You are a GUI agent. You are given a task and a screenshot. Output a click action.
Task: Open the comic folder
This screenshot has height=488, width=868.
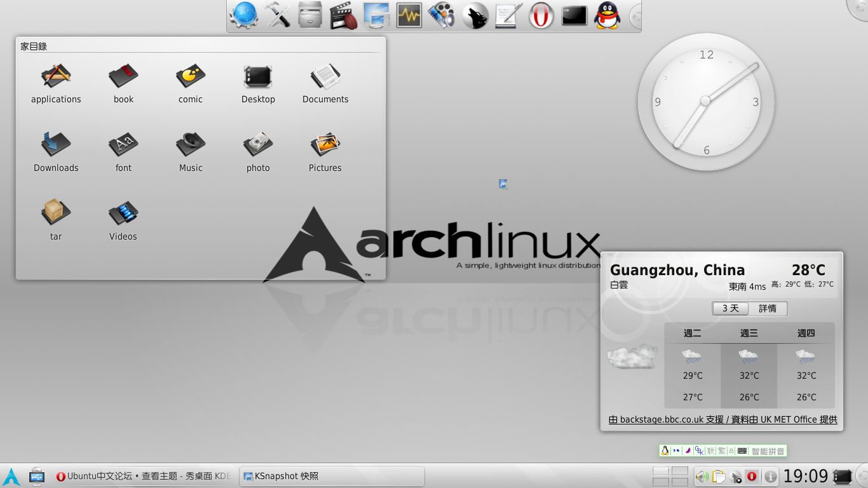click(x=191, y=84)
